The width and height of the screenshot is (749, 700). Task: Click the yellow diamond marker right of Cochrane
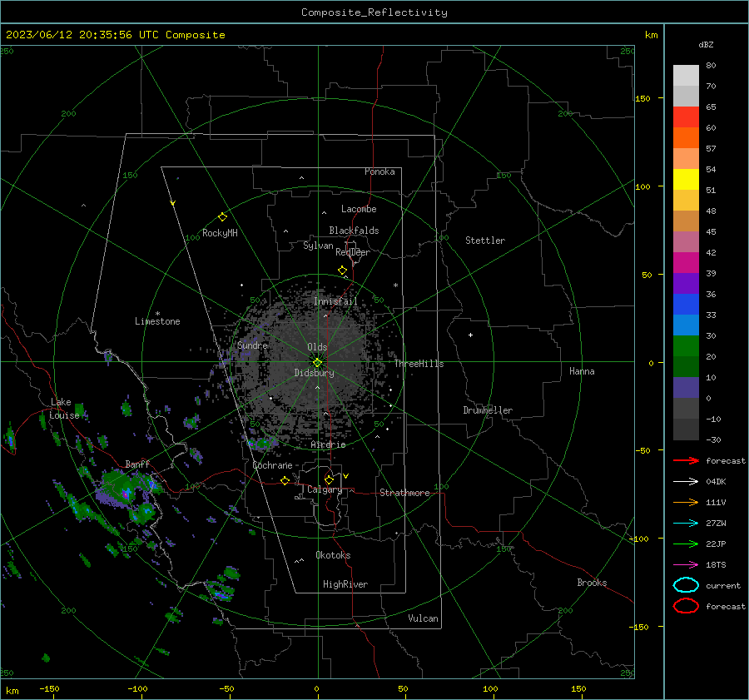[285, 480]
